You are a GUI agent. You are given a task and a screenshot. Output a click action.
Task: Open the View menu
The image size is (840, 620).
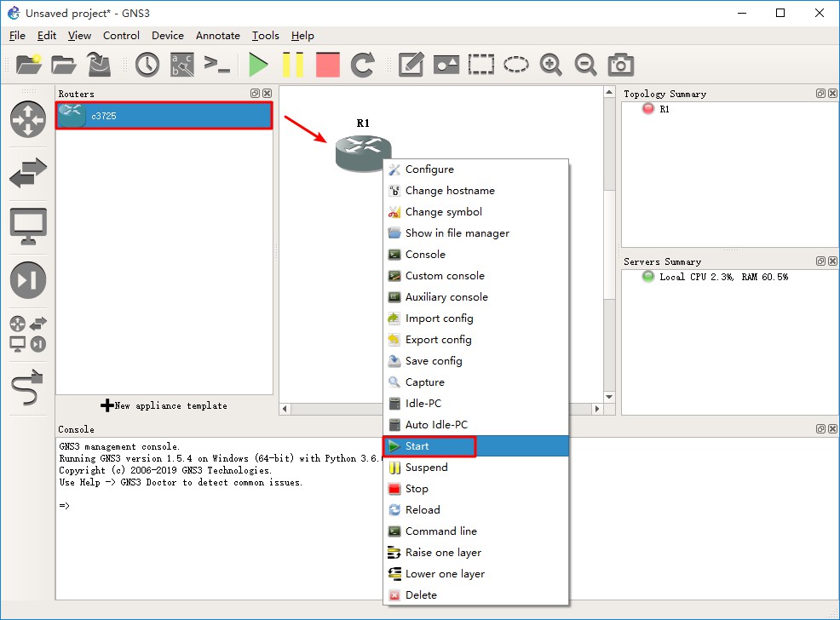[x=79, y=35]
